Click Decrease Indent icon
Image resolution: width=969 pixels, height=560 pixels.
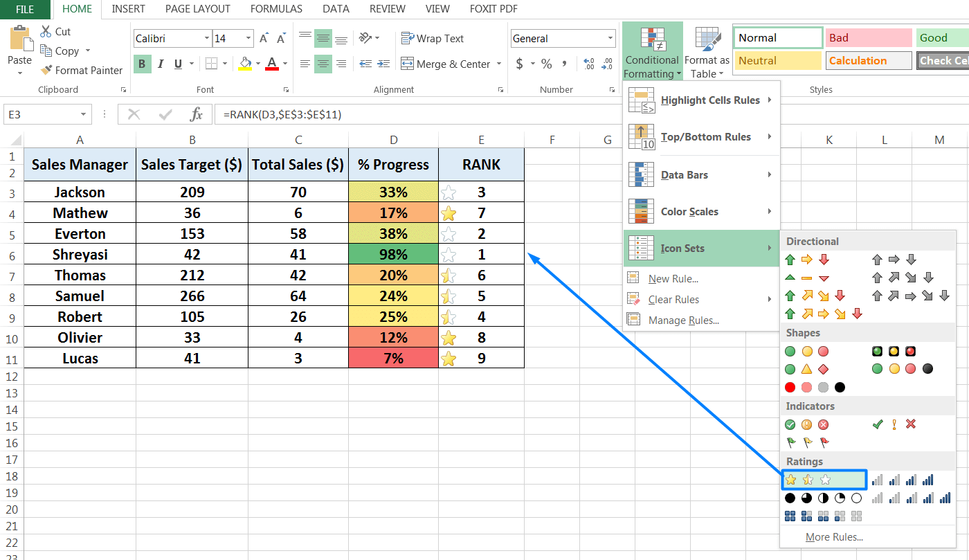tap(365, 64)
